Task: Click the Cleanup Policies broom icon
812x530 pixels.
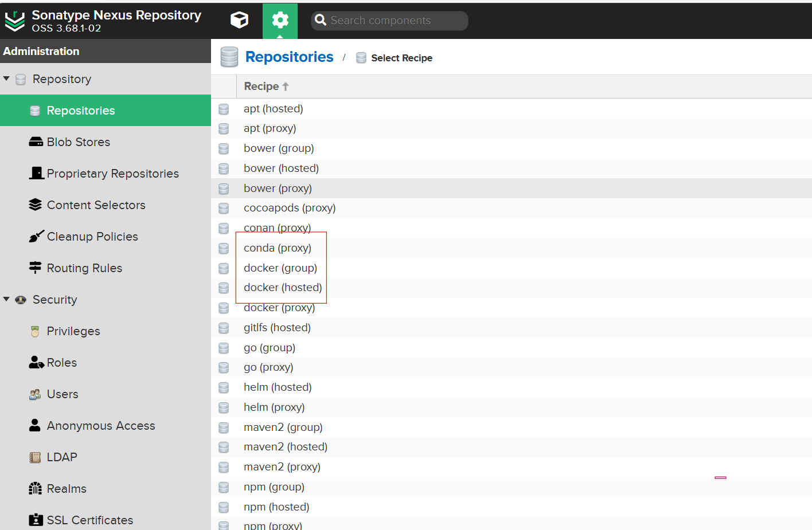Action: click(x=36, y=236)
